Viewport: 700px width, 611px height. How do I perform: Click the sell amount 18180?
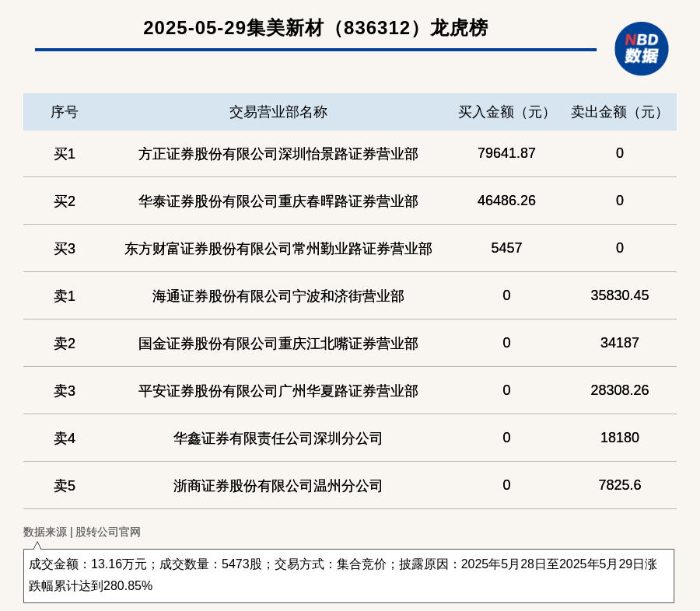point(620,438)
